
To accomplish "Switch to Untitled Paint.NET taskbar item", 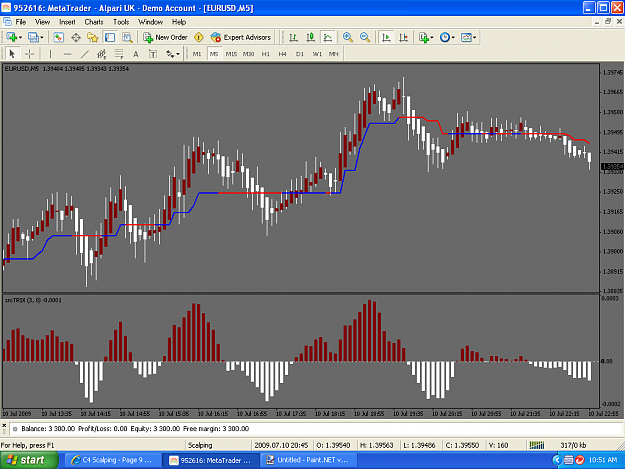I will tap(309, 460).
